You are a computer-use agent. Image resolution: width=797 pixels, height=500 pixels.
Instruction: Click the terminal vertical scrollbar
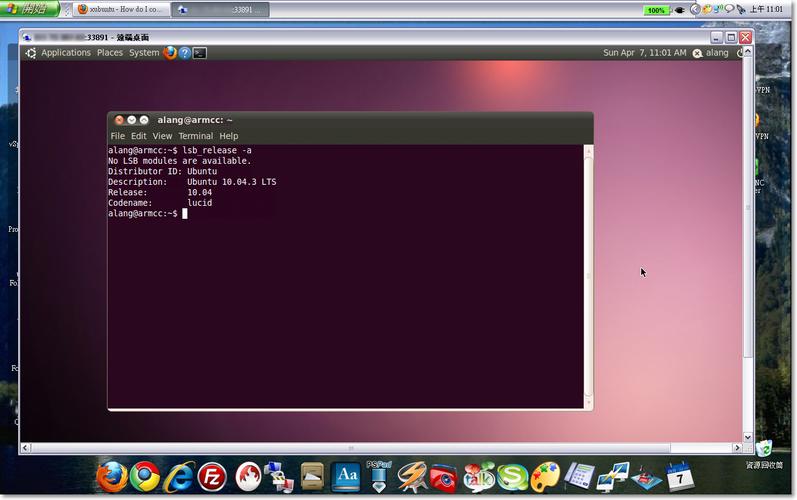(589, 276)
